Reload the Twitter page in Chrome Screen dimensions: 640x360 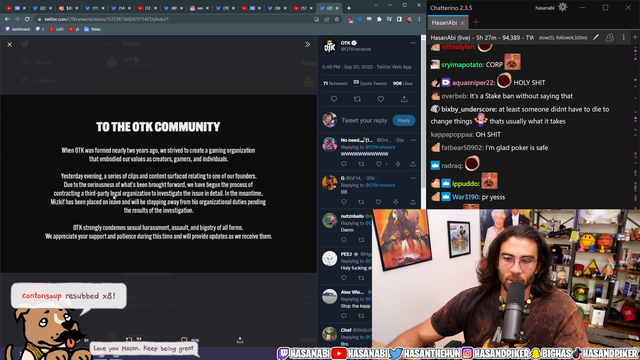[27, 19]
